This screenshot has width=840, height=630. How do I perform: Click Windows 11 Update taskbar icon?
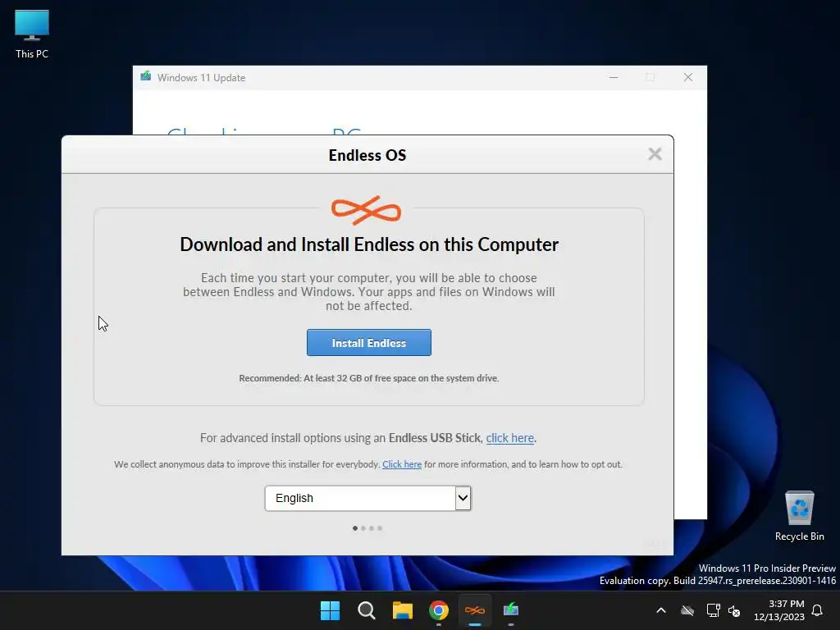tap(511, 610)
